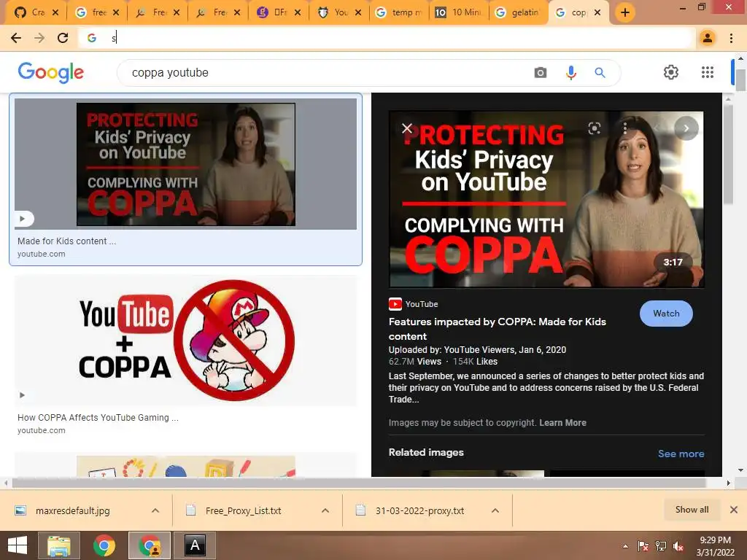The image size is (747, 560).
Task: Click the network tray icon
Action: coord(661,546)
